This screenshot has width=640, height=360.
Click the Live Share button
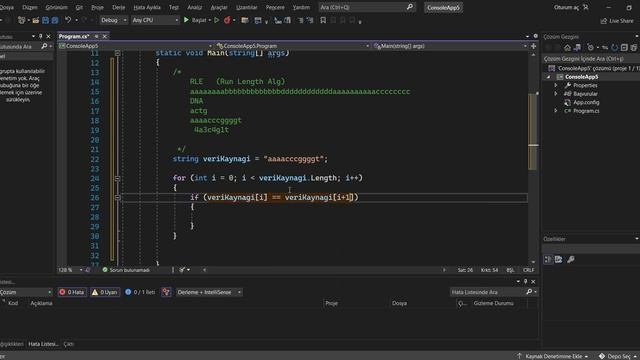[x=618, y=21]
